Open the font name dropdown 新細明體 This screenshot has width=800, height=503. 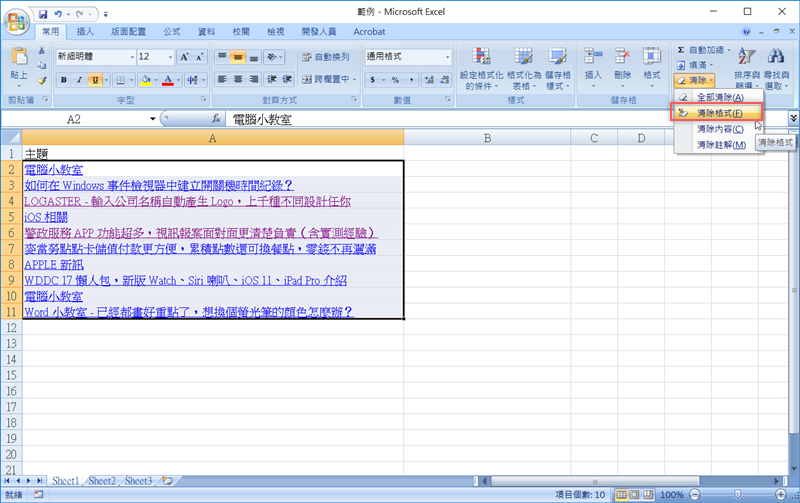click(132, 57)
